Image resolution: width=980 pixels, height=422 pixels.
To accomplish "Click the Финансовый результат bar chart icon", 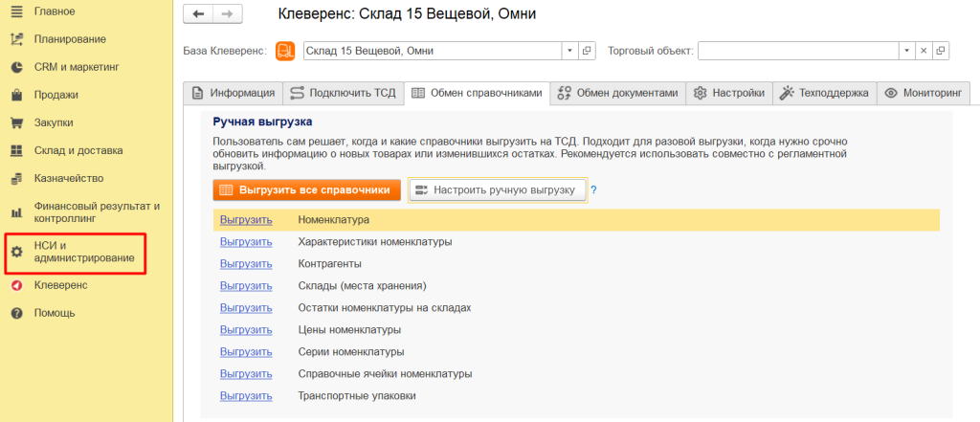I will pyautogui.click(x=17, y=212).
